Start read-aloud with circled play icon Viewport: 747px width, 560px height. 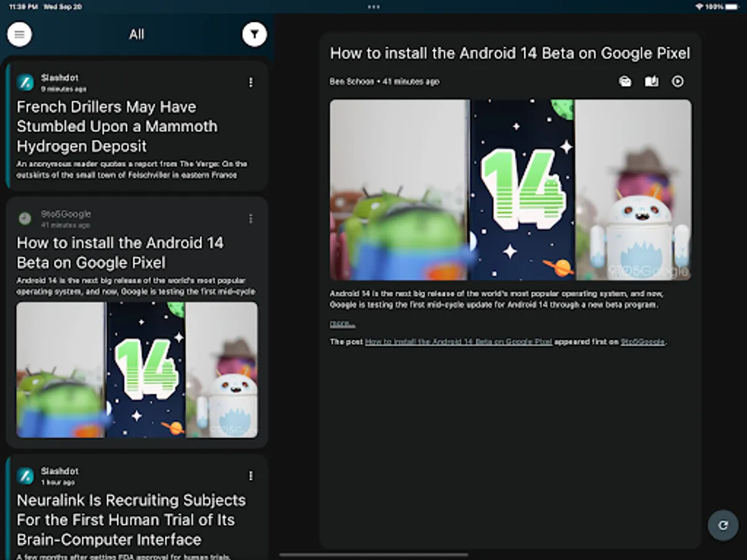(678, 82)
